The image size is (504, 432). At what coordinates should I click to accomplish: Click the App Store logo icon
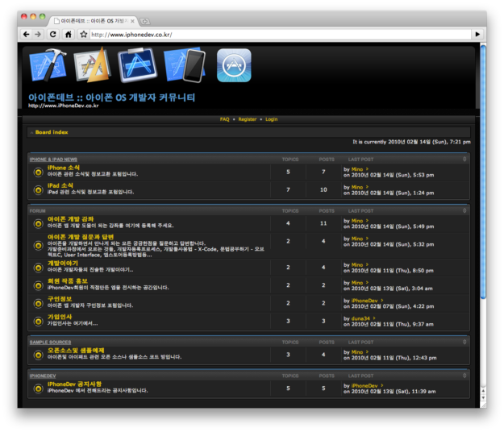coord(234,65)
